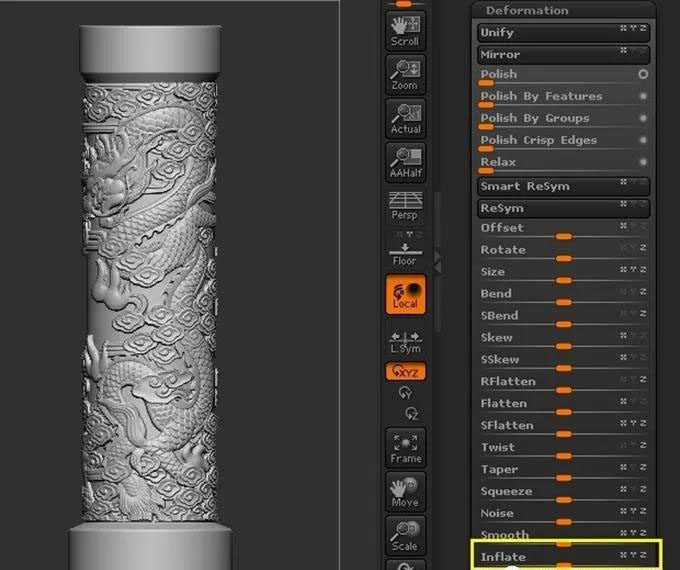Click the Noise slider handle

(x=564, y=522)
